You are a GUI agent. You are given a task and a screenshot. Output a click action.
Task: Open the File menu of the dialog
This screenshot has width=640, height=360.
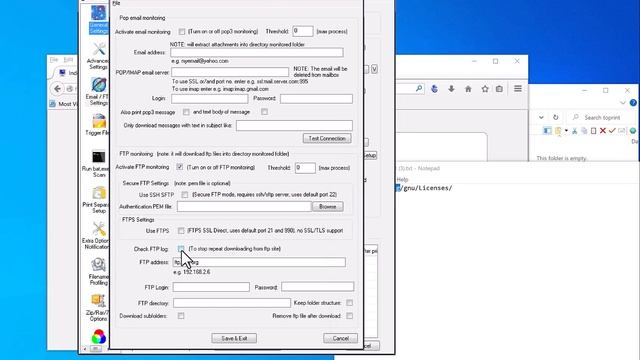point(116,3)
